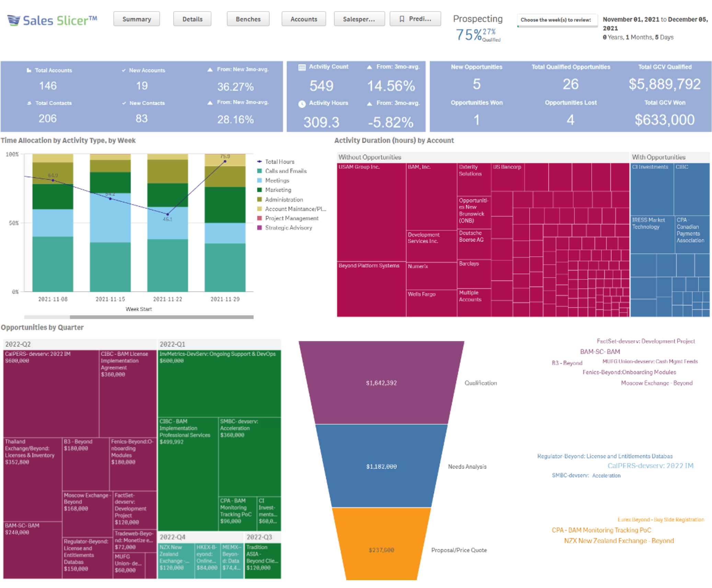The height and width of the screenshot is (588, 712).
Task: Select the Strategic Advisory legend entry
Action: point(285,227)
